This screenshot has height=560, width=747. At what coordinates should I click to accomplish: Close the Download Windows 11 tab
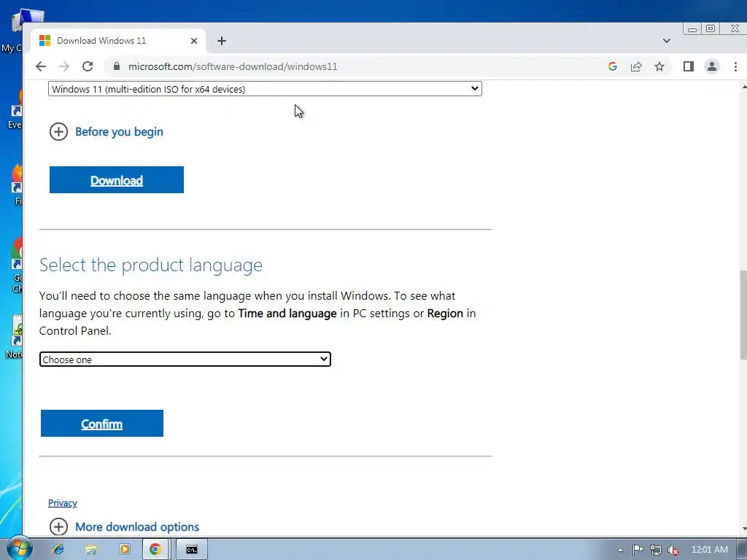tap(194, 41)
